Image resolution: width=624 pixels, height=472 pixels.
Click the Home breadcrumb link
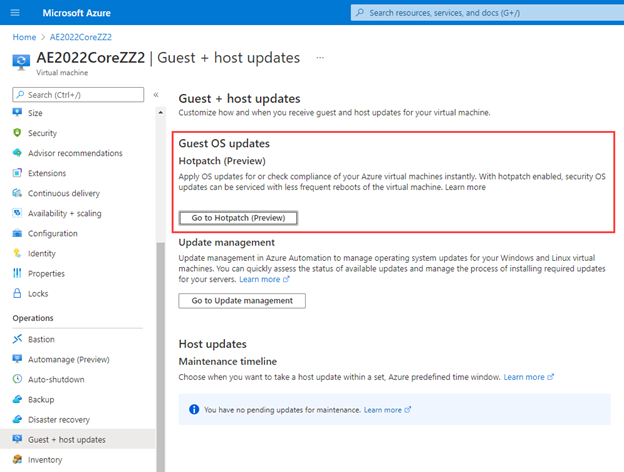point(23,36)
